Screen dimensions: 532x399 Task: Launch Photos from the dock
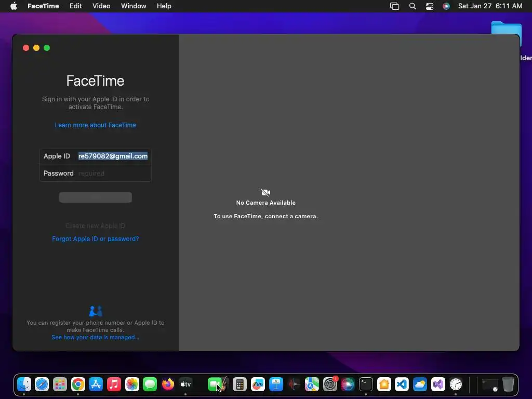pyautogui.click(x=132, y=384)
